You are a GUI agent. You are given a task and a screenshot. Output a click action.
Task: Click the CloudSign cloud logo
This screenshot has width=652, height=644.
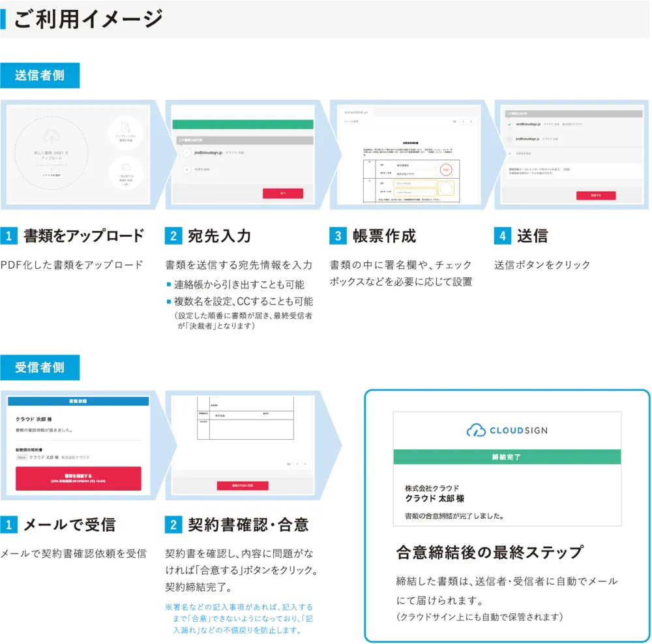477,430
